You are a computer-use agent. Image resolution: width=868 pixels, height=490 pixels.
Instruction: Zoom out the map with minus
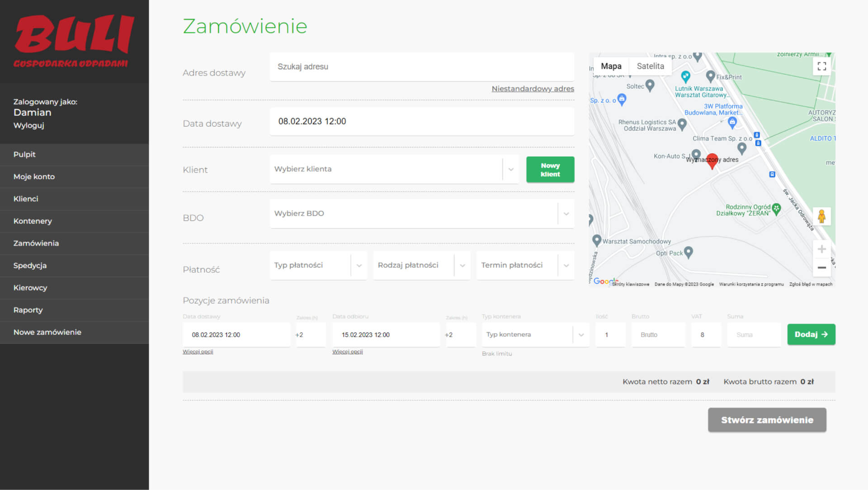pyautogui.click(x=821, y=268)
